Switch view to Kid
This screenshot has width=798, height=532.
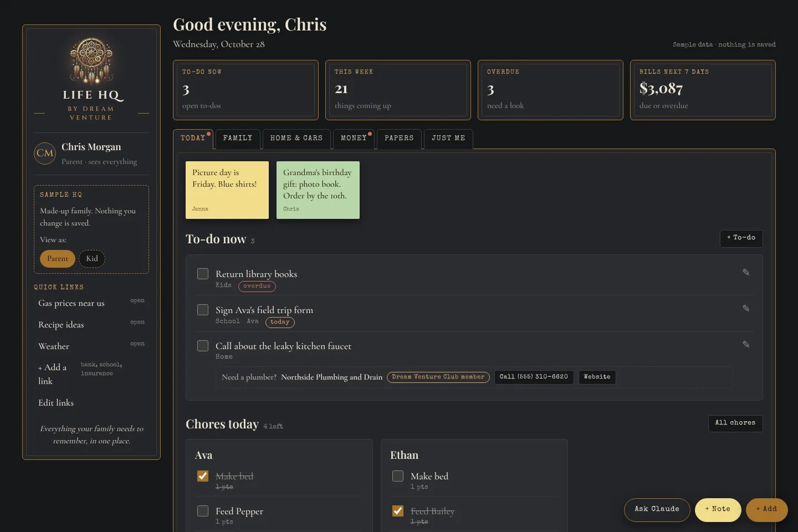coord(92,259)
